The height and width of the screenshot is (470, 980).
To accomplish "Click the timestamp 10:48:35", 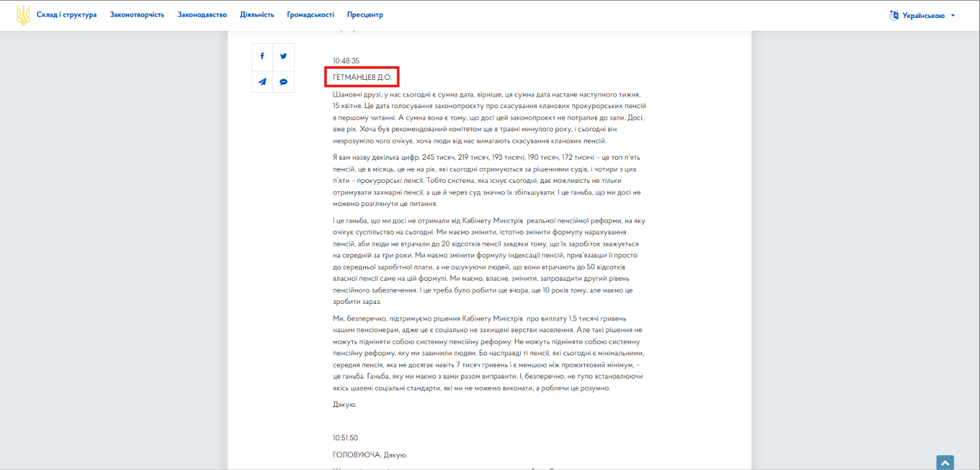I will click(x=346, y=61).
